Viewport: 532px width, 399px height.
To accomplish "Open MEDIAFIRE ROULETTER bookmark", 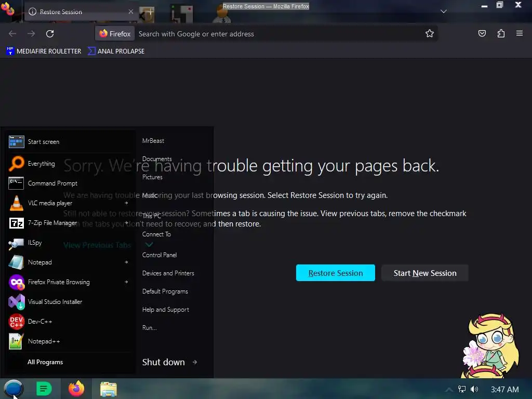I will [x=44, y=51].
